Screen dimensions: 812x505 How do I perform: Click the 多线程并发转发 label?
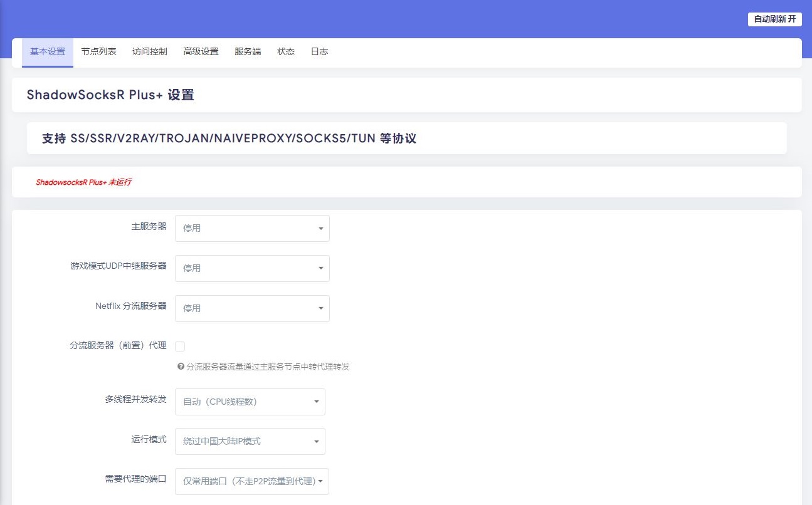pyautogui.click(x=135, y=399)
